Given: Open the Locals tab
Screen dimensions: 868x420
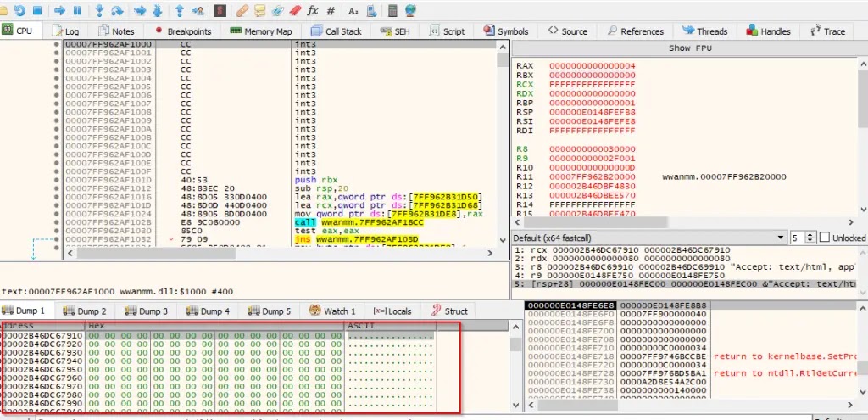Looking at the screenshot, I should [392, 311].
